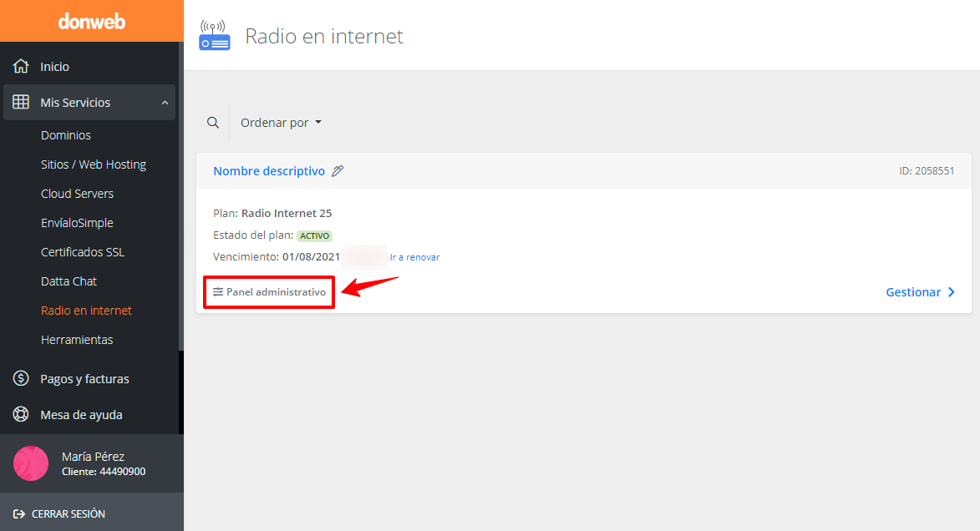Click the Pagos y facturas dollar icon

coord(21,378)
